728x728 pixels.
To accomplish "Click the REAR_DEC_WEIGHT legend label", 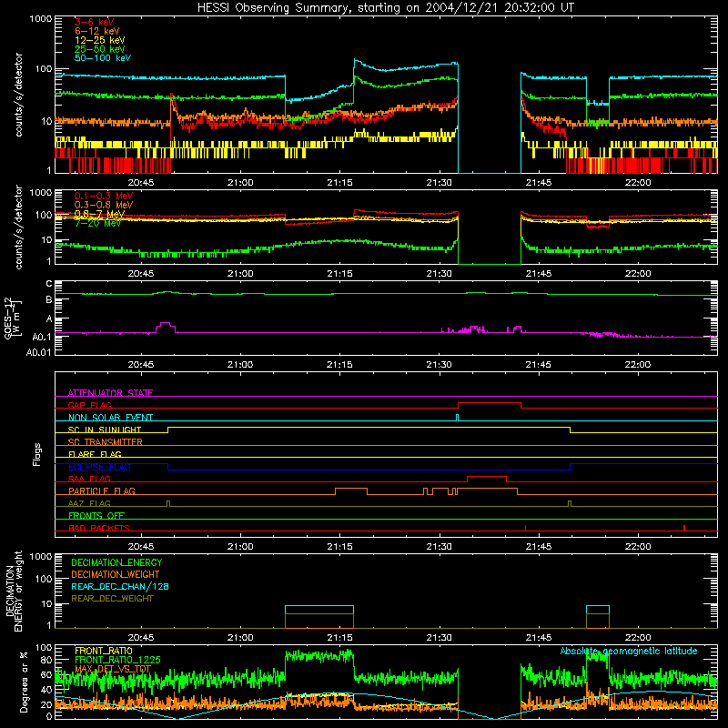I will click(112, 599).
